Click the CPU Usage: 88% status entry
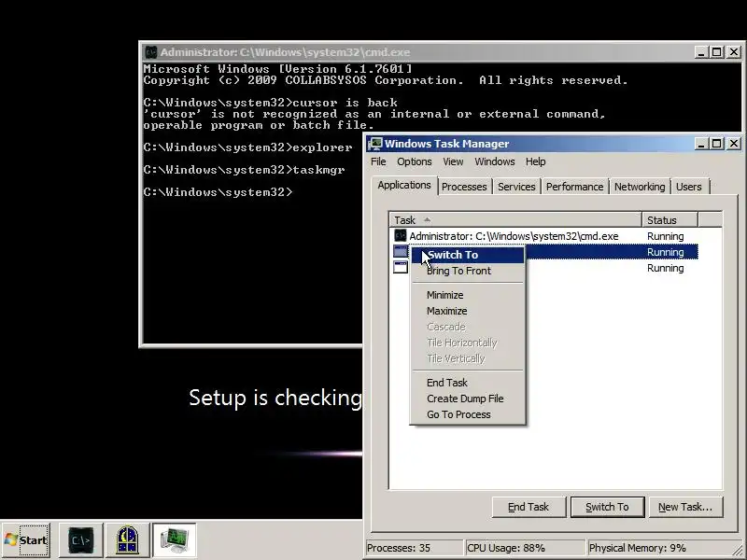Screen dimensions: 747x560 525,548
